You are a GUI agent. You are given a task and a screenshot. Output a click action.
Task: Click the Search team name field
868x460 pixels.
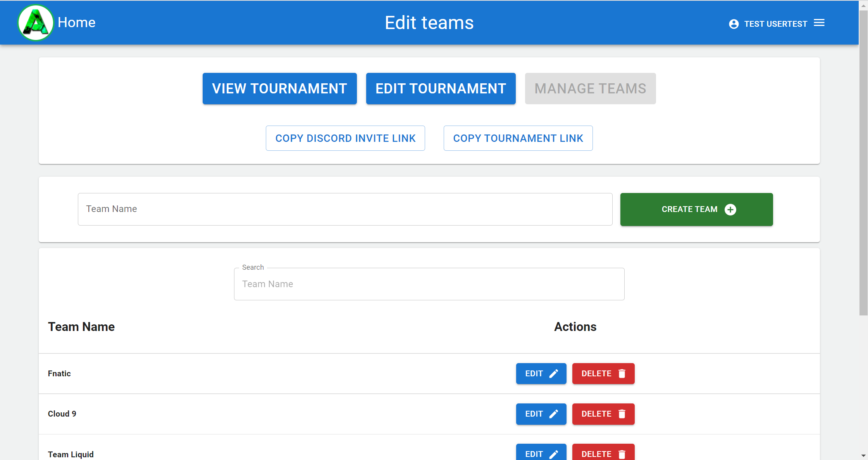point(429,284)
